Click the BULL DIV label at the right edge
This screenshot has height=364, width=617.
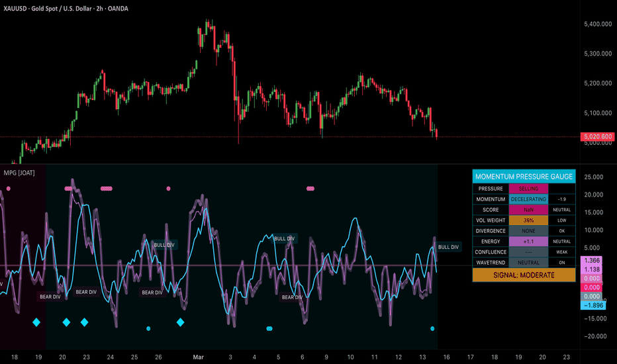448,247
